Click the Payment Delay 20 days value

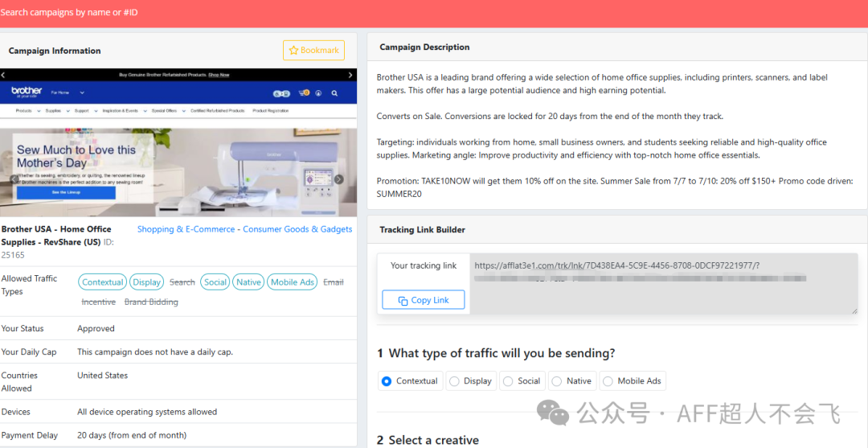pos(132,435)
